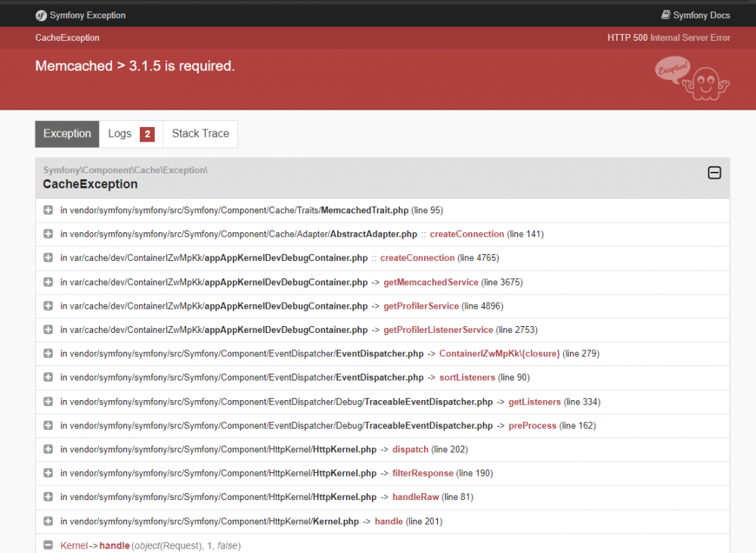756x553 pixels.
Task: Click the Logs count badge showing 2
Action: pyautogui.click(x=147, y=134)
